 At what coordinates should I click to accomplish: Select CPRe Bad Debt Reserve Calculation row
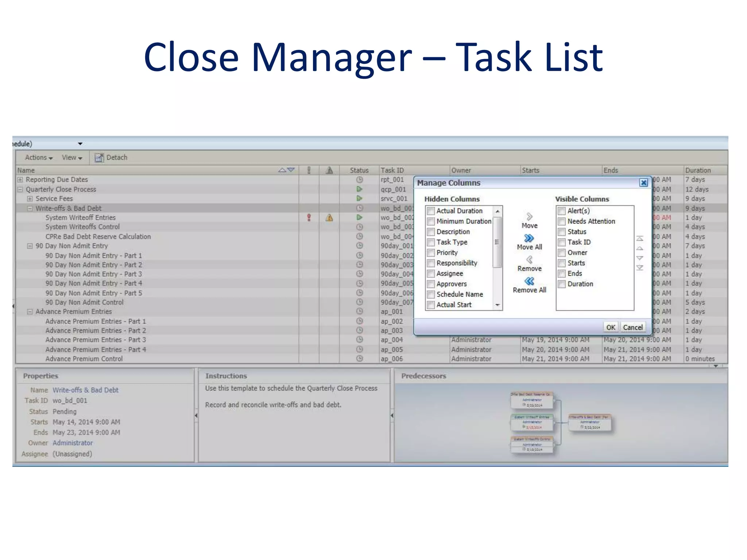point(214,237)
